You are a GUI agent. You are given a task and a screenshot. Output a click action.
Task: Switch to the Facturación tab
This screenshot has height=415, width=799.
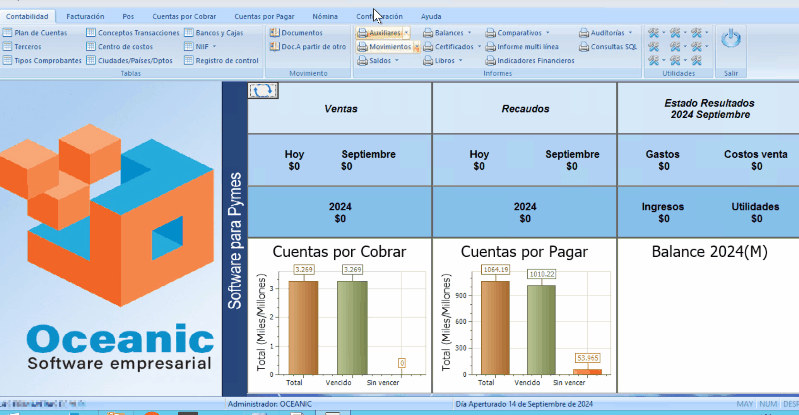85,16
